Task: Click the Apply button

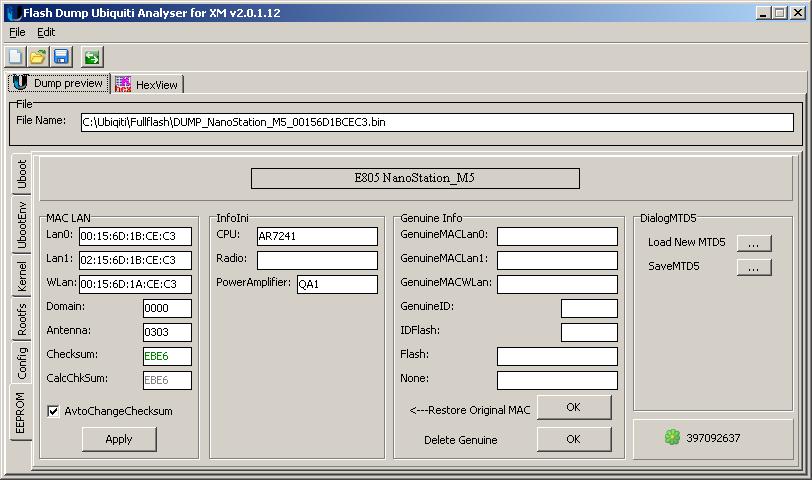Action: click(119, 439)
